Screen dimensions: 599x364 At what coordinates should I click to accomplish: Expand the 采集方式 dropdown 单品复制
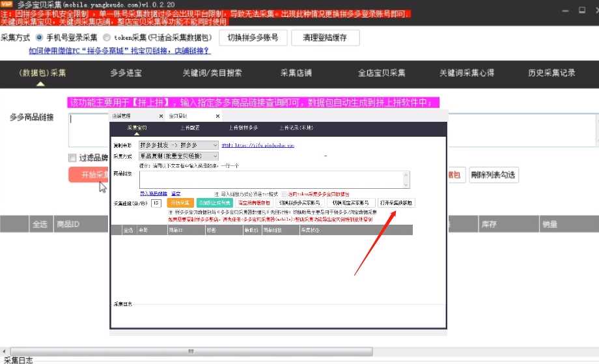[179, 156]
